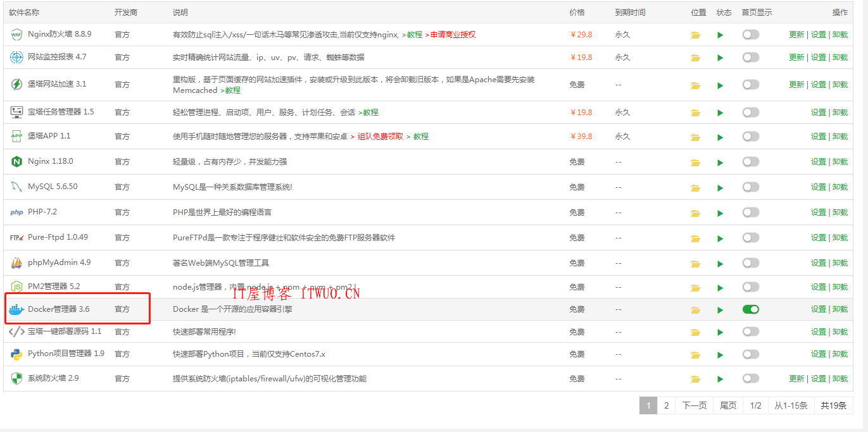This screenshot has width=868, height=432.
Task: Open folder icon in phpMyAdmin row
Action: pyautogui.click(x=696, y=264)
